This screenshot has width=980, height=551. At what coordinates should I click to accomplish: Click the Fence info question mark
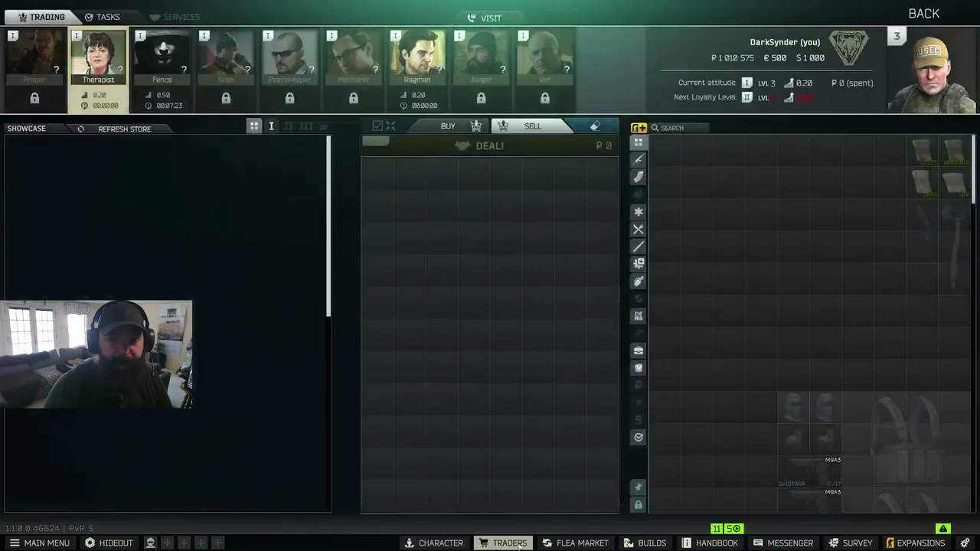pos(184,70)
